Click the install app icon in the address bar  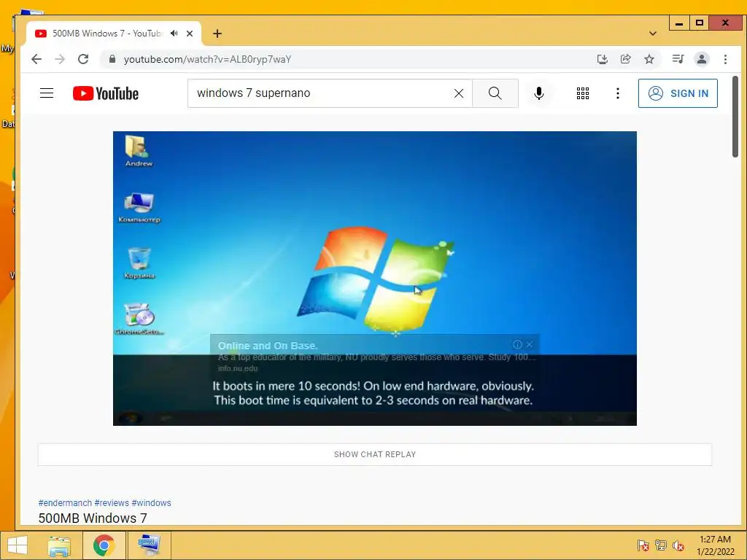click(x=602, y=59)
